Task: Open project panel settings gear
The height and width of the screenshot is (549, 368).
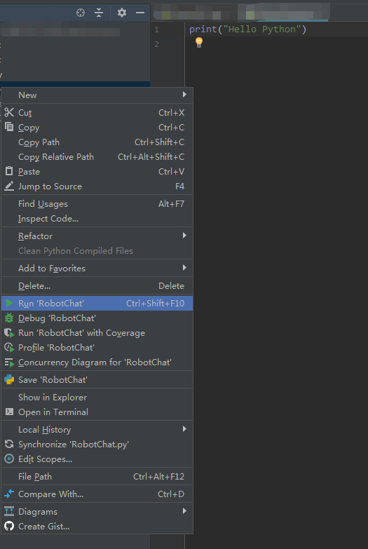Action: pos(121,13)
